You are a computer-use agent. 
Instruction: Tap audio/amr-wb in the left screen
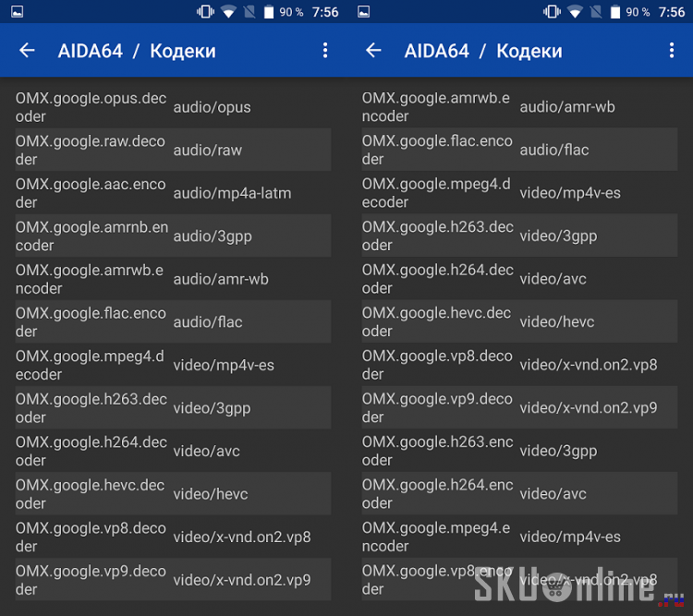pyautogui.click(x=221, y=279)
